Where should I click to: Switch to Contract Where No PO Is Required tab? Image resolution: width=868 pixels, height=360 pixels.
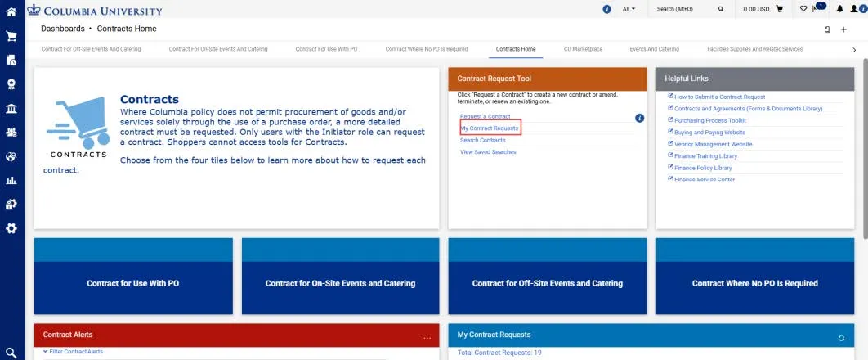pos(427,49)
